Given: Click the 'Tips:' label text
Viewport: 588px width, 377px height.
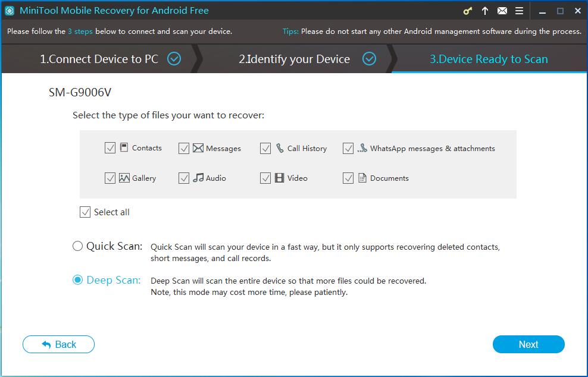Looking at the screenshot, I should [290, 32].
